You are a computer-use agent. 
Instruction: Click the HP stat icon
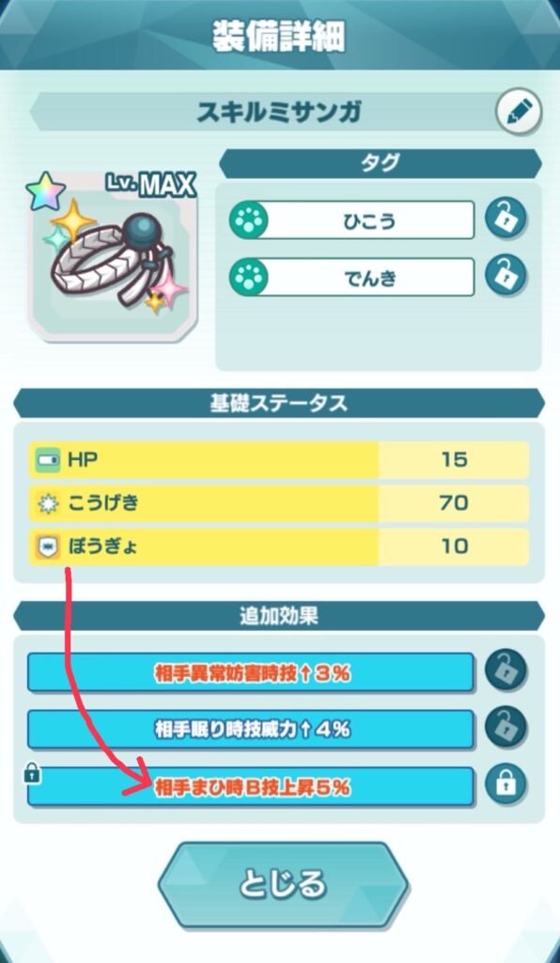tap(47, 461)
